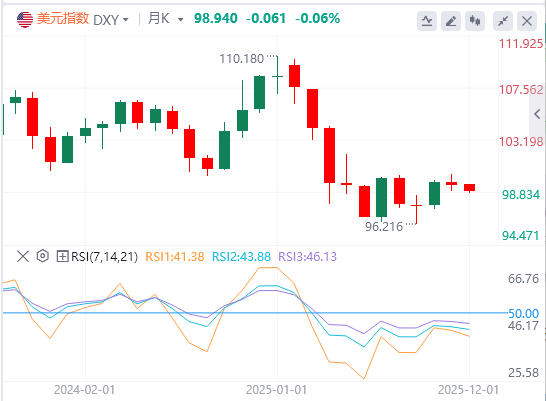Viewport: 546px width, 401px height.
Task: Toggle RSI2:43.88 line visibility
Action: (241, 257)
